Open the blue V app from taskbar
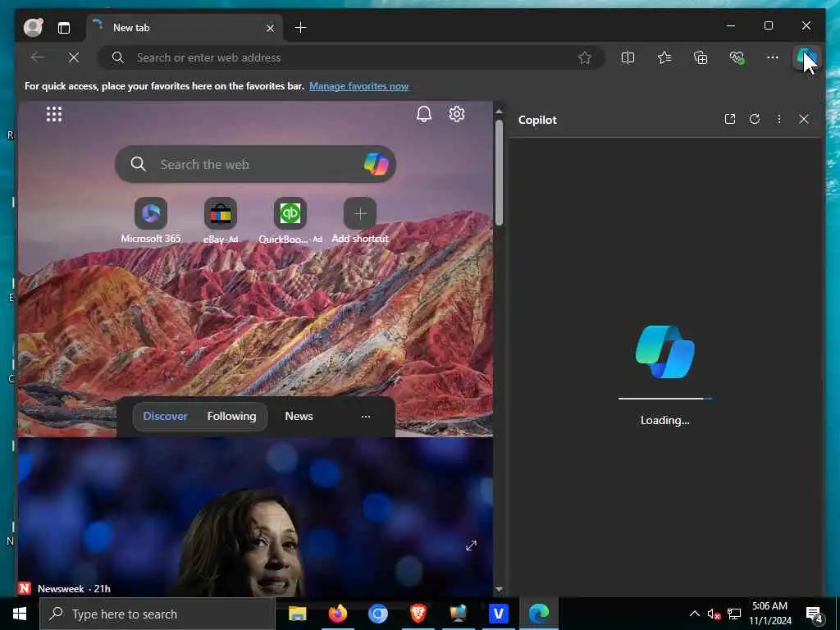Viewport: 840px width, 630px height. point(498,614)
